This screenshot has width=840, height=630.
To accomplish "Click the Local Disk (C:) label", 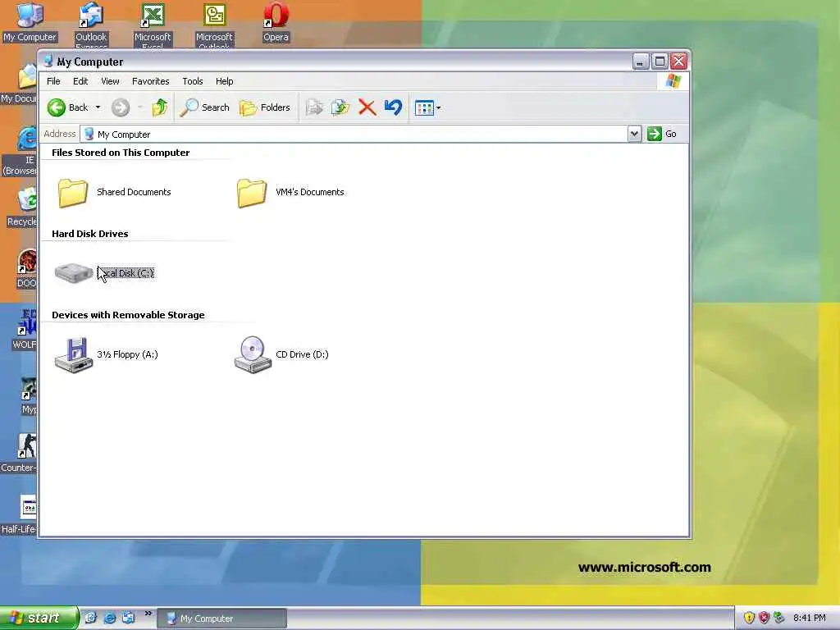I will point(126,273).
